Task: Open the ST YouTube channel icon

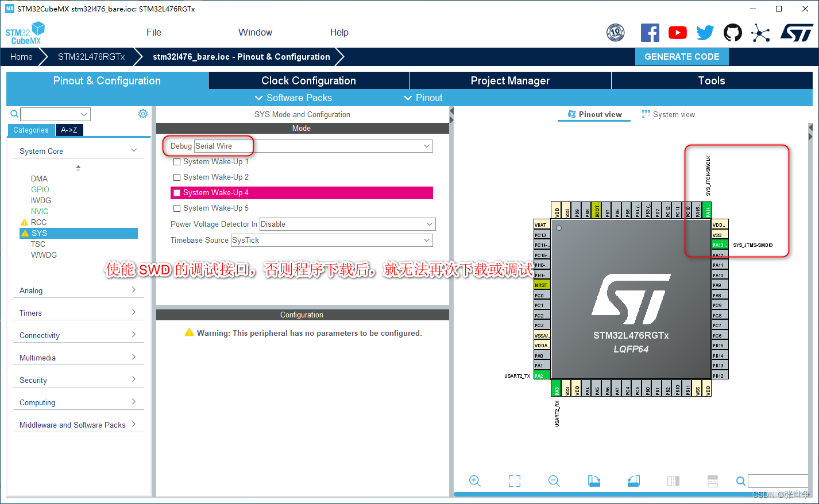Action: coord(678,33)
